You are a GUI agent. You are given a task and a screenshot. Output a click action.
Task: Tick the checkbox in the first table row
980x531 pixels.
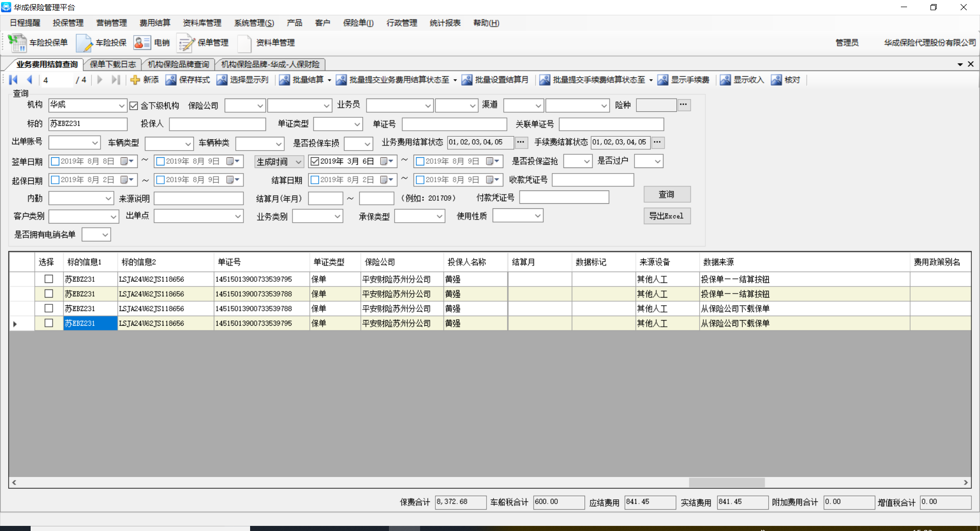(48, 279)
